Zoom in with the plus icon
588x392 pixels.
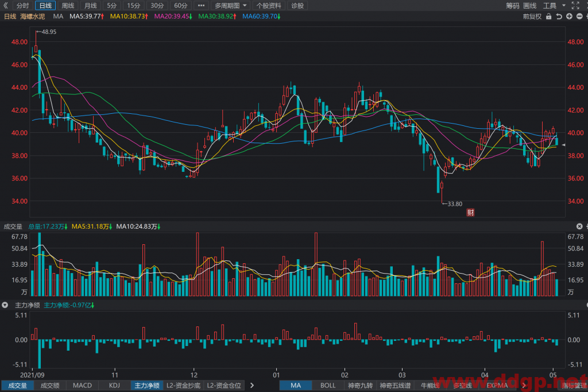tap(569, 17)
